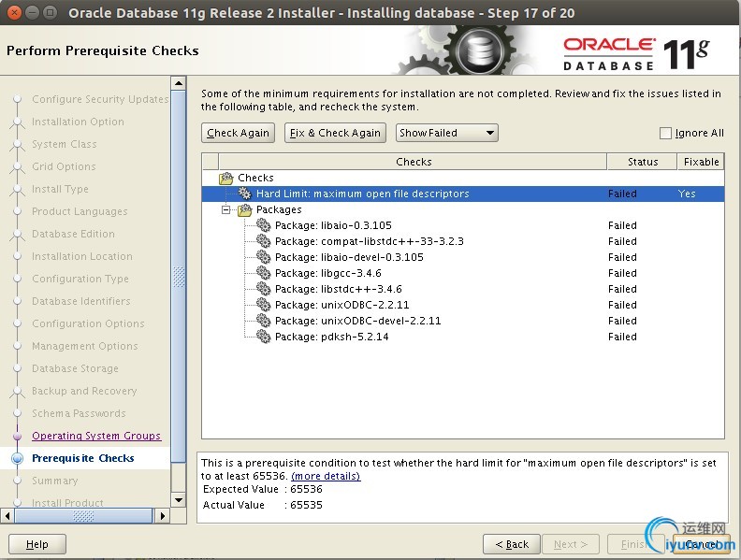Screen dimensions: 741x560
Task: Click gear icon beside compat-libstdc++-33-3.2.3
Action: click(263, 241)
